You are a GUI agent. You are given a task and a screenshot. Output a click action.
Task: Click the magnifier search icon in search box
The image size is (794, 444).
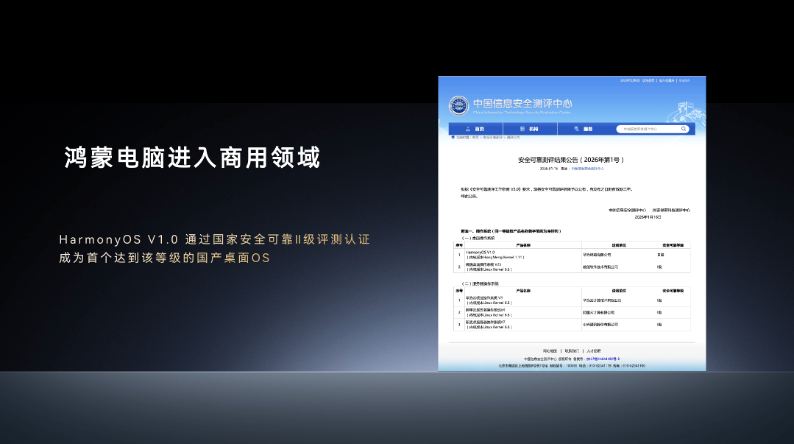tap(683, 129)
